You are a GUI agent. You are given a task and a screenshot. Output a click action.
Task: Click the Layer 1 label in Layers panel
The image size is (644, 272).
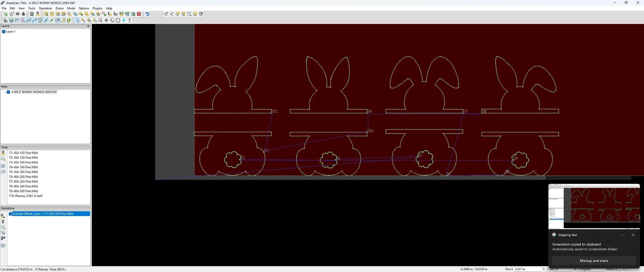pos(11,31)
